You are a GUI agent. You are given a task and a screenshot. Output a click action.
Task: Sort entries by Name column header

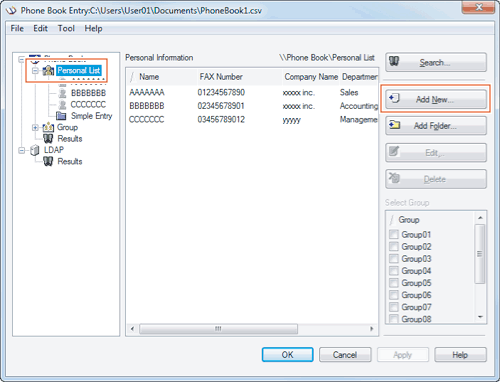(162, 77)
